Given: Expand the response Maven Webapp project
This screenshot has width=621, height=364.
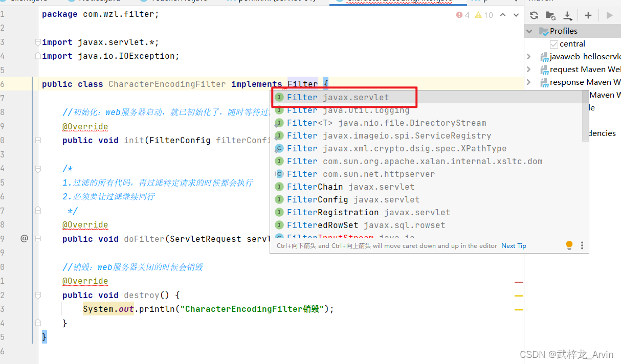Looking at the screenshot, I should pos(529,82).
